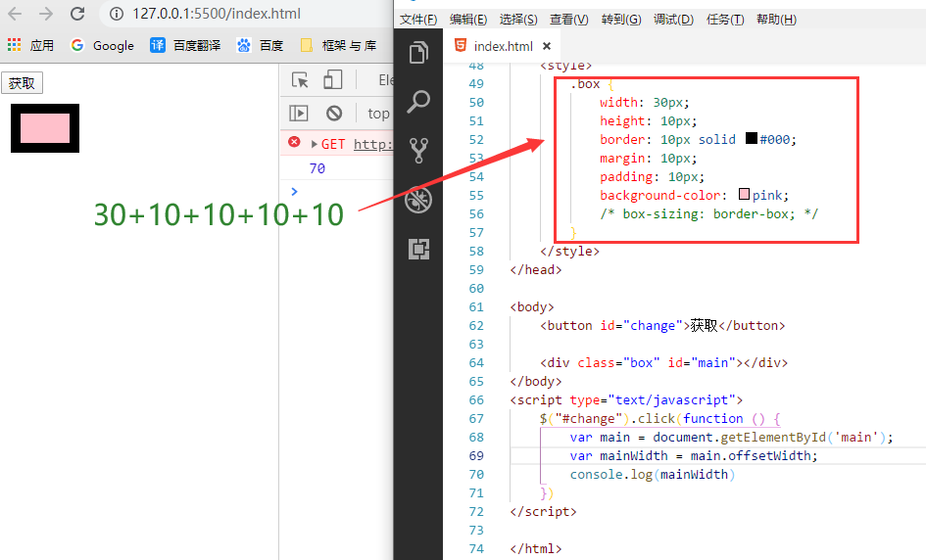
Task: View site information icon in address bar
Action: click(117, 14)
